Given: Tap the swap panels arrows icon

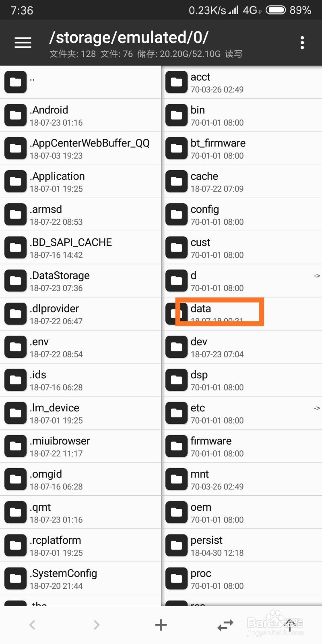Looking at the screenshot, I should coord(225,625).
